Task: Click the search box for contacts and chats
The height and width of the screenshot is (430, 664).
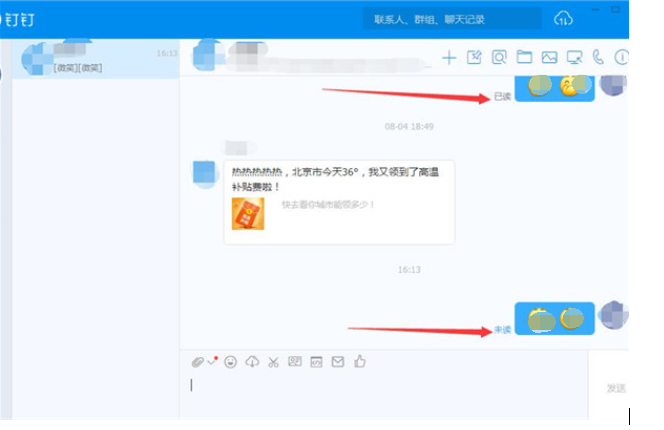Action: tap(455, 19)
